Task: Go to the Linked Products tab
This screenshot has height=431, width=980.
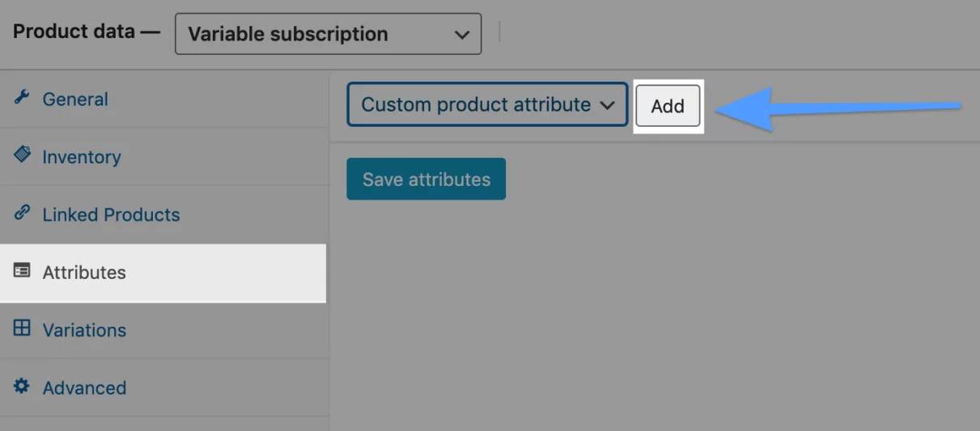Action: 111,215
